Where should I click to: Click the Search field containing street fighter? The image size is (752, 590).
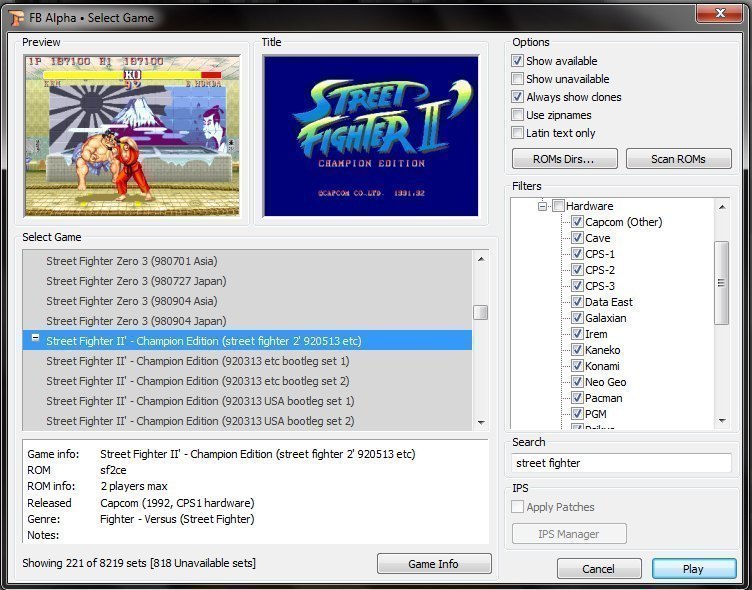pos(621,463)
